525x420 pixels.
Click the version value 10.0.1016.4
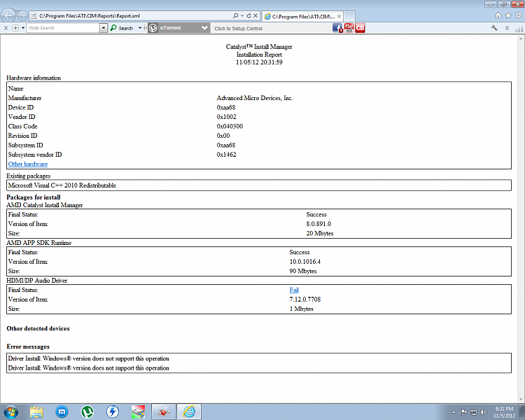point(305,262)
